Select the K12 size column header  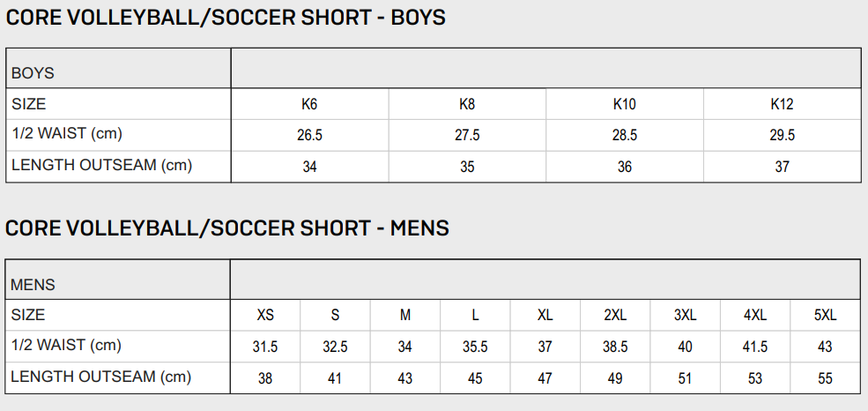point(782,104)
